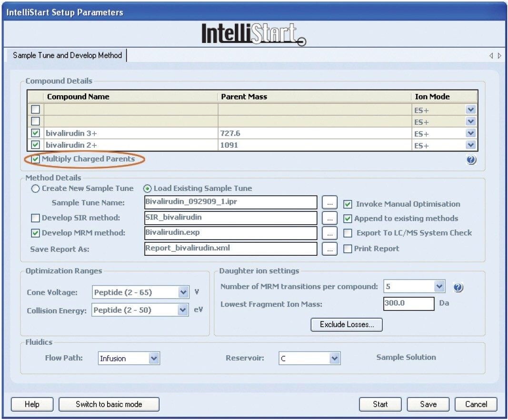508x420 pixels.
Task: Edit the Sample Tune Name field
Action: [x=231, y=202]
